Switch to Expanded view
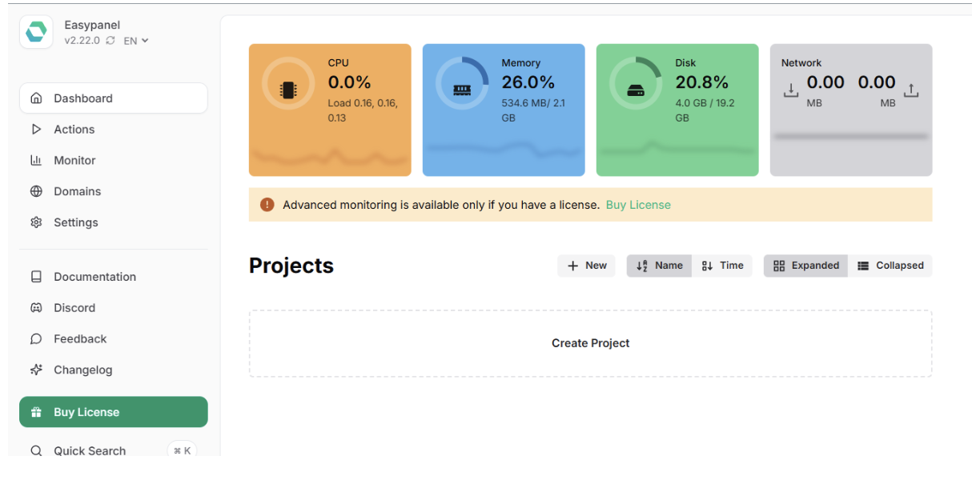 [805, 266]
